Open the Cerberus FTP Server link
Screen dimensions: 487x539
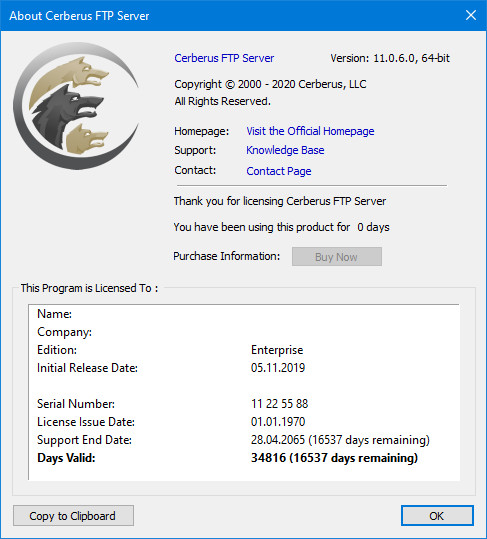[x=224, y=58]
